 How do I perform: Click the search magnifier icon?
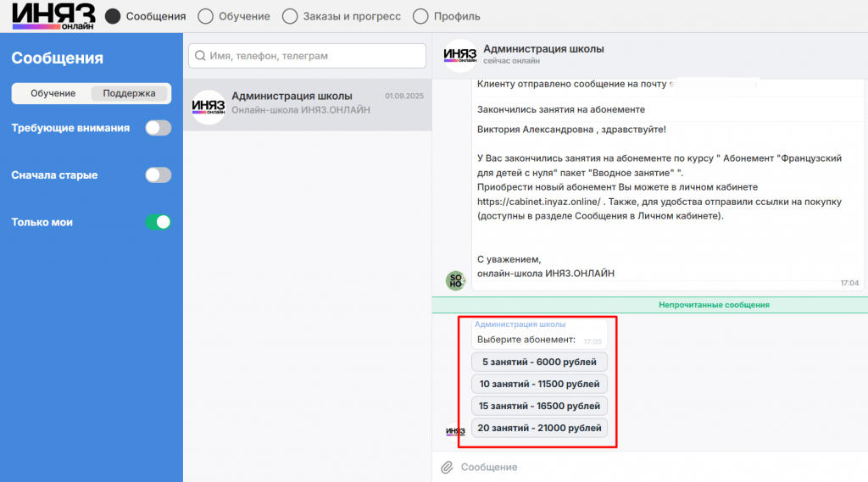click(x=200, y=56)
